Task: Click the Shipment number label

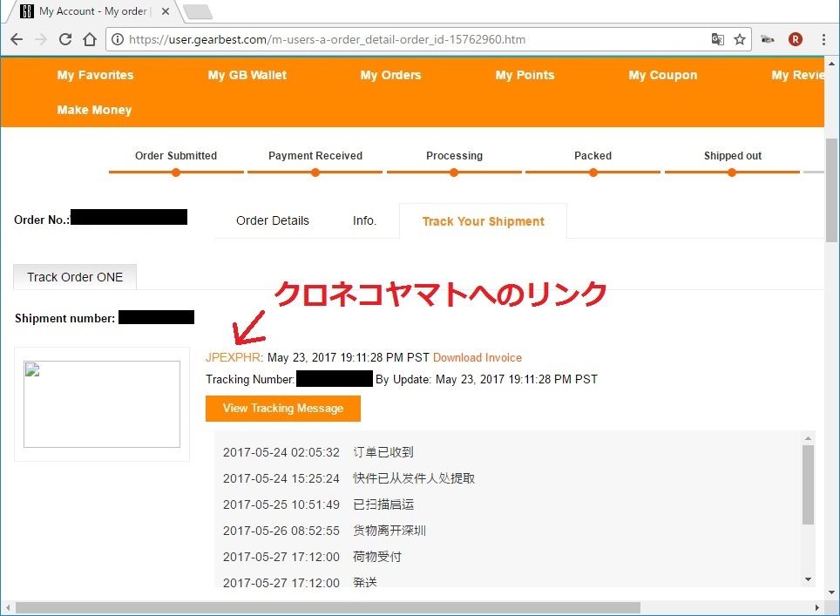Action: point(64,318)
